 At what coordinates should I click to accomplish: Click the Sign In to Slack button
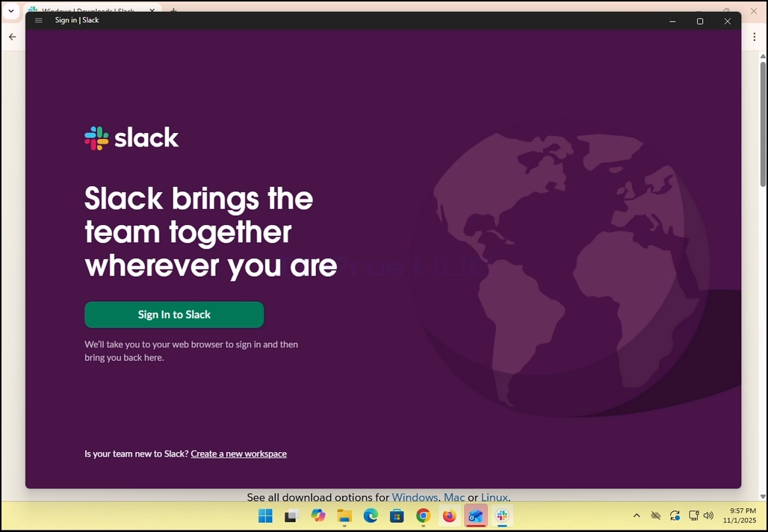pyautogui.click(x=174, y=315)
